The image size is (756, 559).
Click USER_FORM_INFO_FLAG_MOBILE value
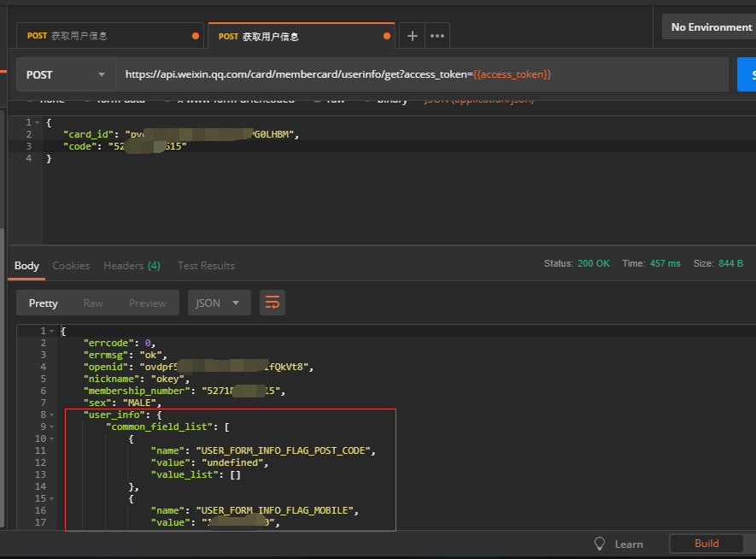click(x=274, y=510)
